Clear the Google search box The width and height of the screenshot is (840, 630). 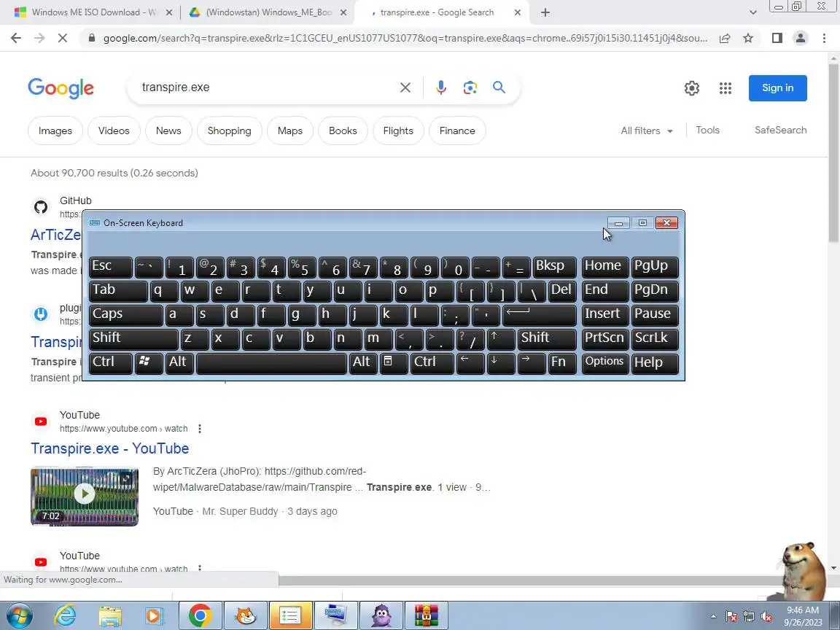pyautogui.click(x=405, y=87)
